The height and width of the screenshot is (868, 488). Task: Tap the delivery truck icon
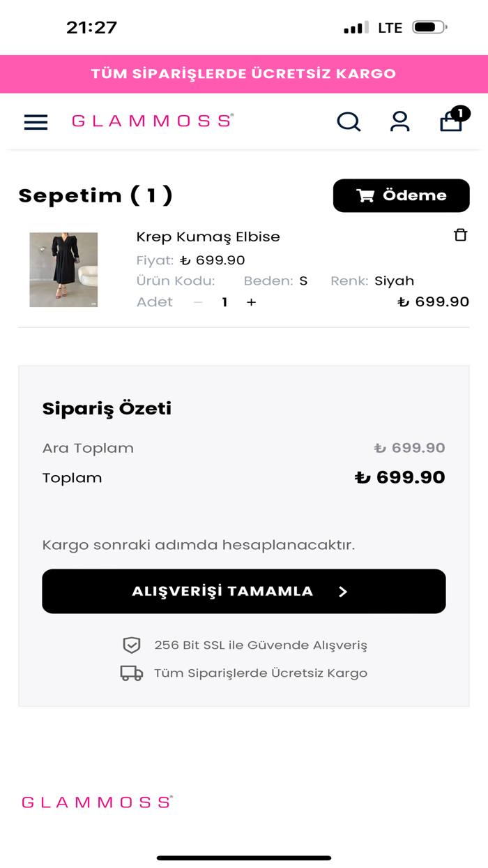[132, 673]
